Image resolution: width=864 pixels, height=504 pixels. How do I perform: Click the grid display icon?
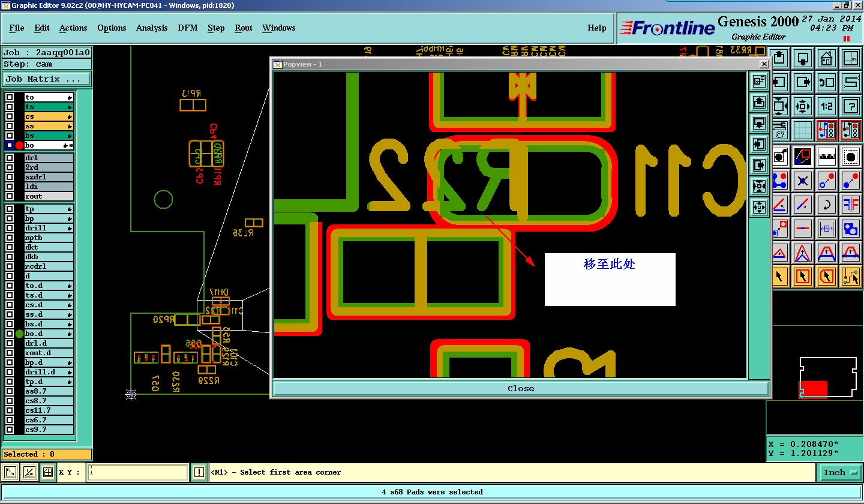coord(803,130)
